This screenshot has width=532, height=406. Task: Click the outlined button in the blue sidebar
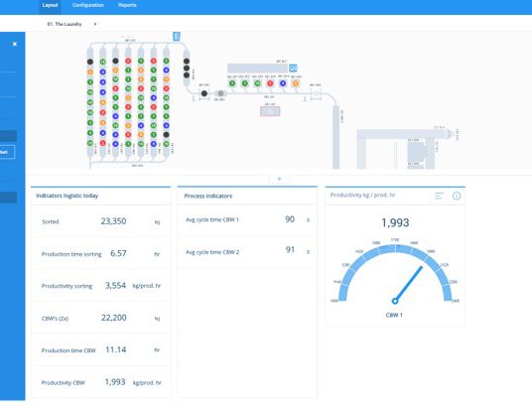tap(7, 152)
